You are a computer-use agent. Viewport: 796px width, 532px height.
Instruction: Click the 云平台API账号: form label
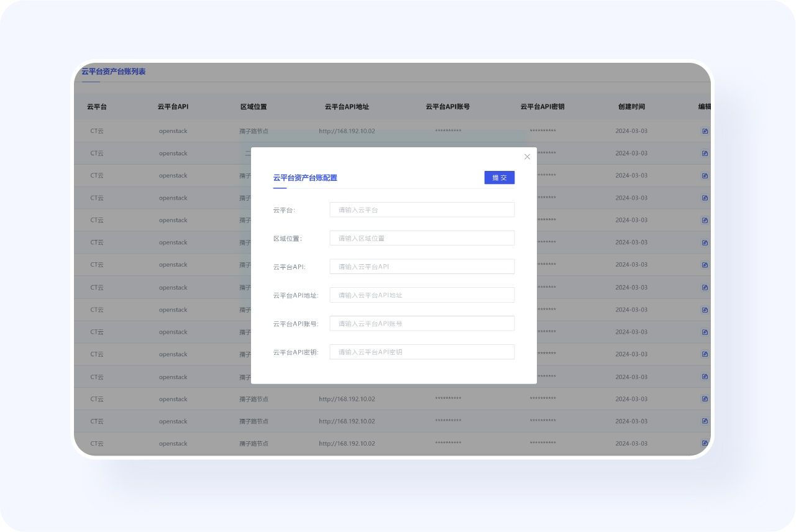tap(296, 324)
